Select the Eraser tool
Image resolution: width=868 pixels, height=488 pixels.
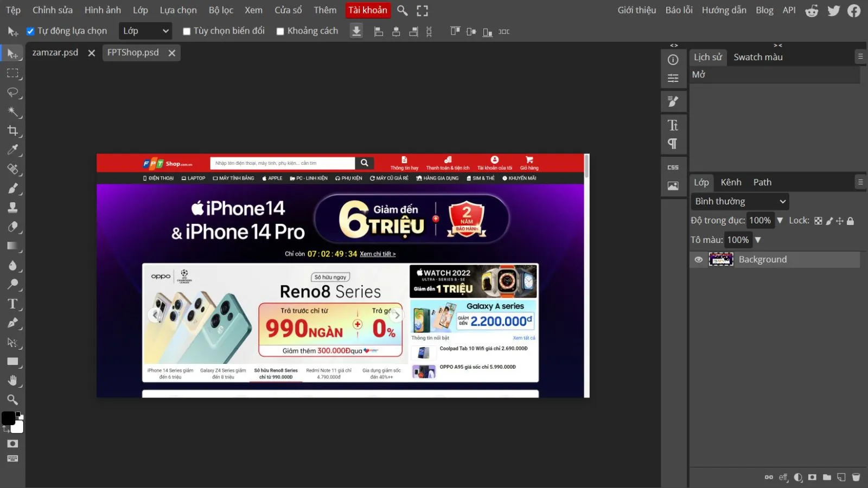point(12,227)
